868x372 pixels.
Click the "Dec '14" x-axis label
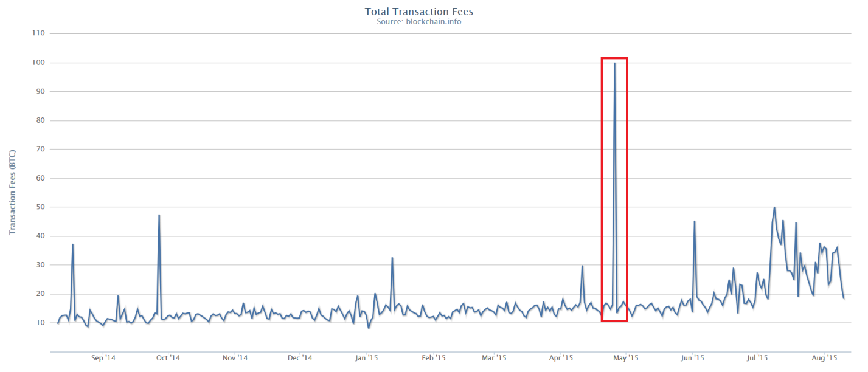pos(299,358)
